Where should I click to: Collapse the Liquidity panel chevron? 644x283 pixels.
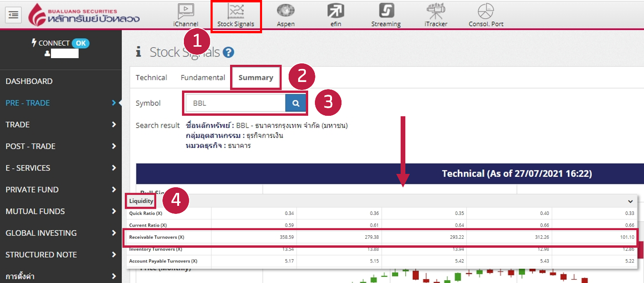pyautogui.click(x=630, y=202)
